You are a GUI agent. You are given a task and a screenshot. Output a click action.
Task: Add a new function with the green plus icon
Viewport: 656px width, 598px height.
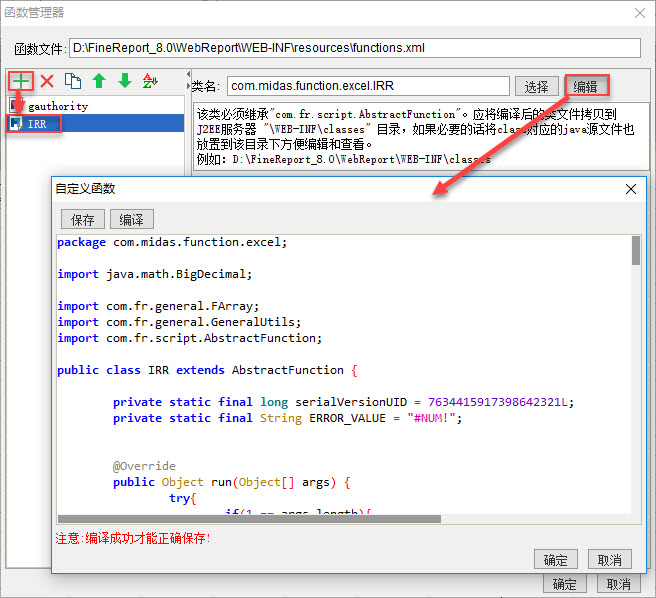(x=21, y=81)
